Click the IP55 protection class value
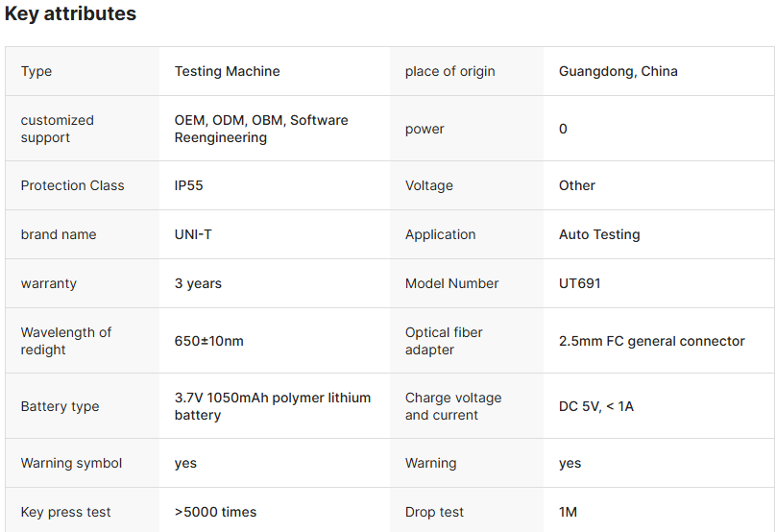The width and height of the screenshot is (776, 532). point(188,185)
